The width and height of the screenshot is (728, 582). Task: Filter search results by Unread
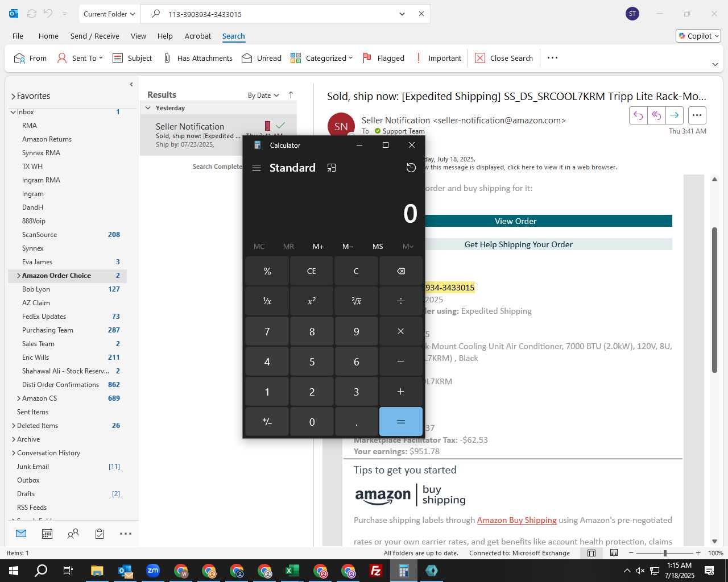(x=262, y=58)
